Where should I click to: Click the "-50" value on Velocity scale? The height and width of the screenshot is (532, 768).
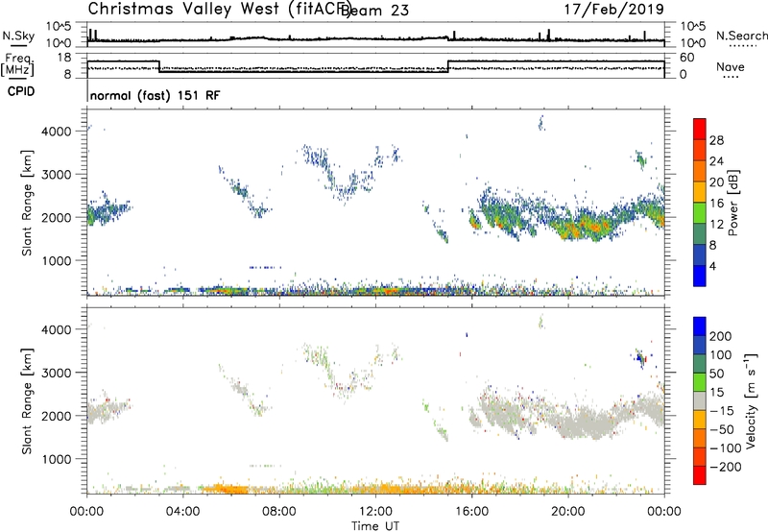click(x=721, y=429)
